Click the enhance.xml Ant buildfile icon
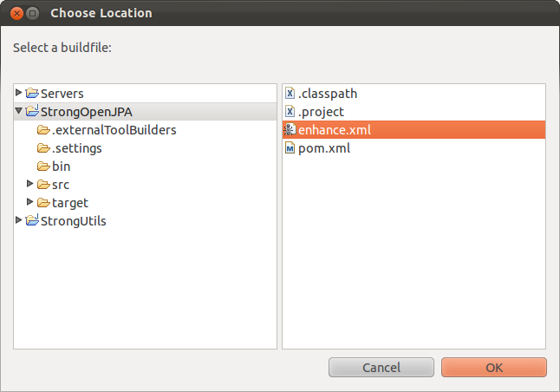The image size is (560, 392). point(290,129)
